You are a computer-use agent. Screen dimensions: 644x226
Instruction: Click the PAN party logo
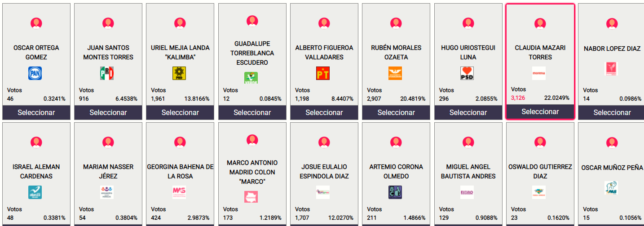pos(35,73)
